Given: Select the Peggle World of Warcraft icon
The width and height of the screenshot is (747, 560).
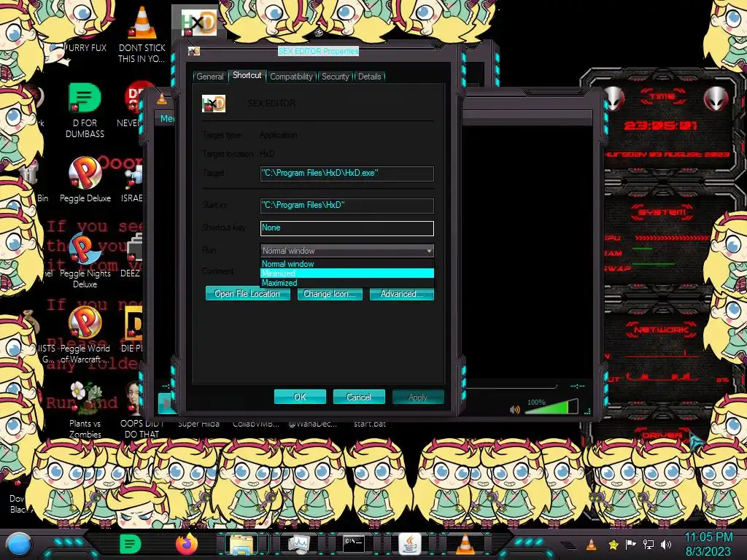Looking at the screenshot, I should 85,335.
